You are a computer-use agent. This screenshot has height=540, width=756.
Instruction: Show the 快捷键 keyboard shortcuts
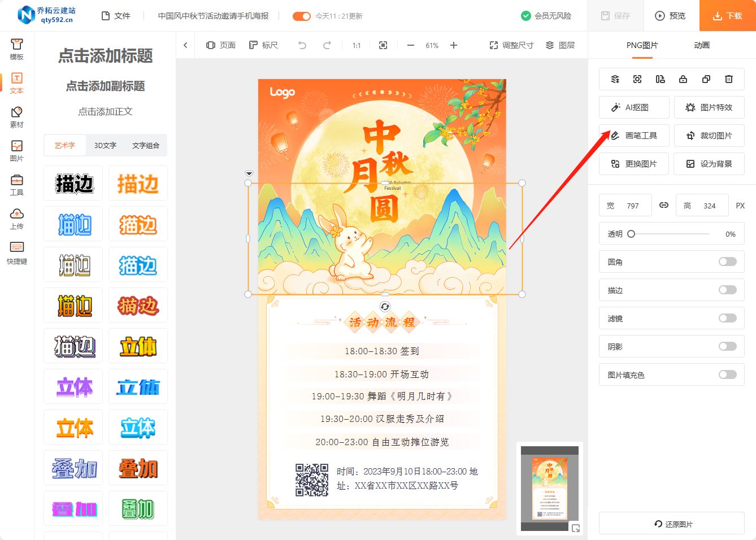(x=17, y=254)
